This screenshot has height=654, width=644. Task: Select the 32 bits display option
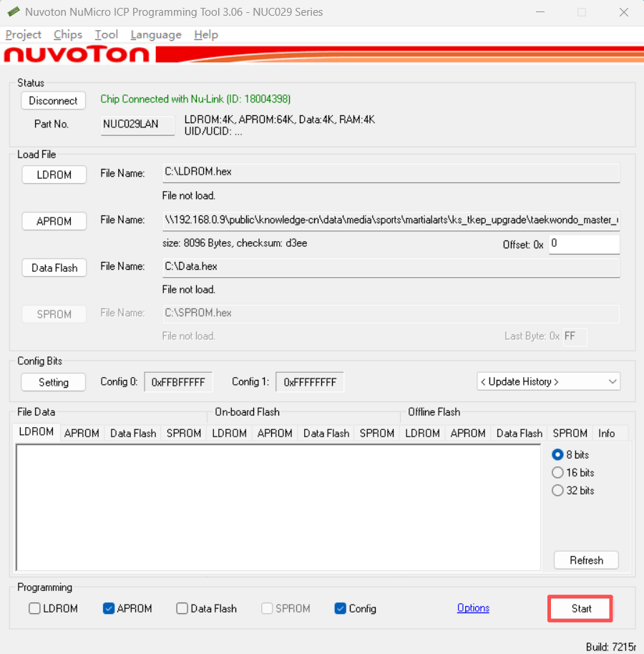tap(558, 491)
